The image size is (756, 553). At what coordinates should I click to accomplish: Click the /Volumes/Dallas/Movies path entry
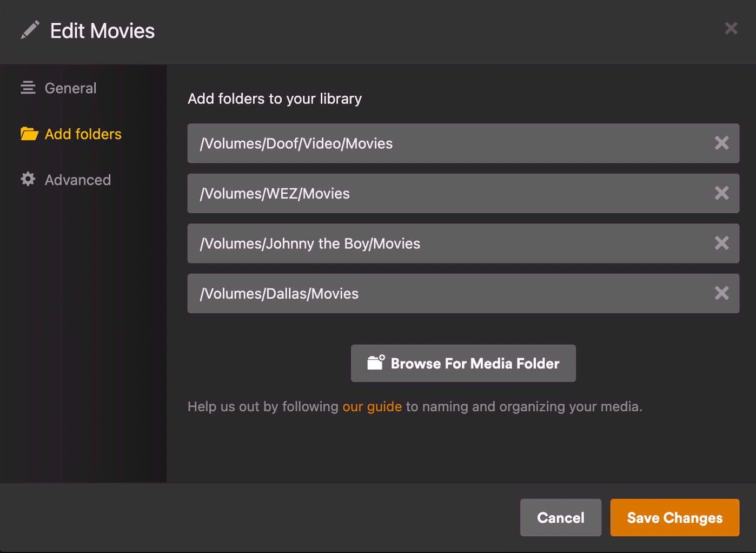(x=433, y=293)
